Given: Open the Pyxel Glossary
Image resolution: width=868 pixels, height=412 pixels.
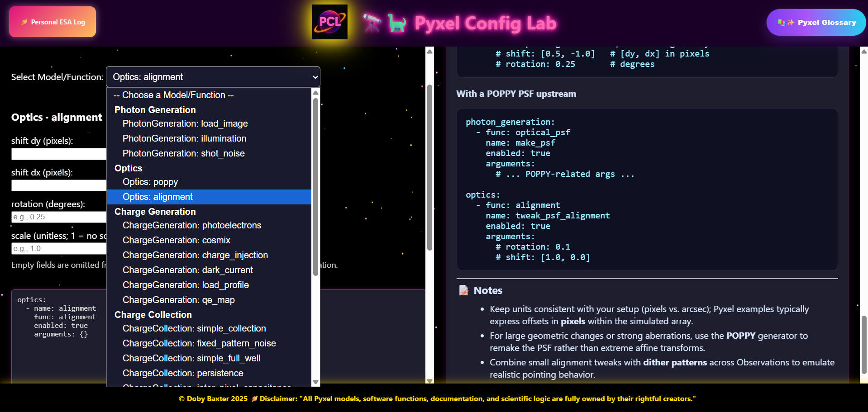Looking at the screenshot, I should coord(816,23).
